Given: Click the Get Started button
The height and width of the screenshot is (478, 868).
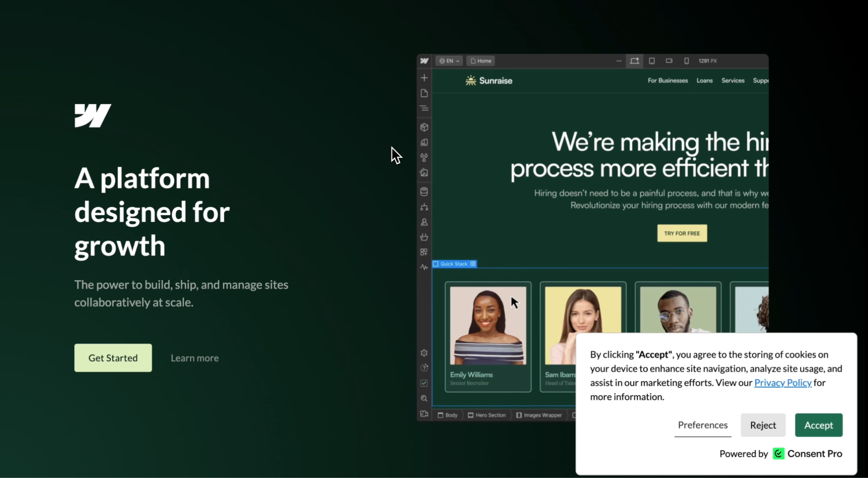Looking at the screenshot, I should pyautogui.click(x=113, y=357).
